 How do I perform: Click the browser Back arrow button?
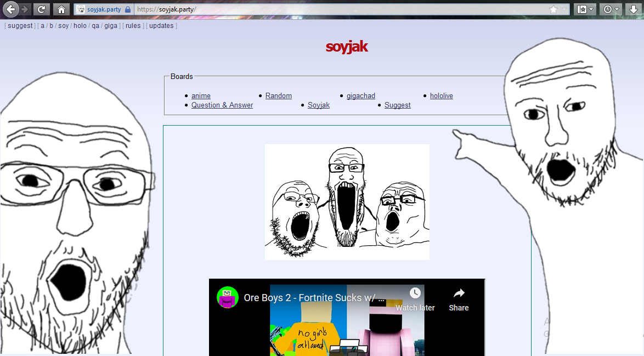tap(10, 9)
